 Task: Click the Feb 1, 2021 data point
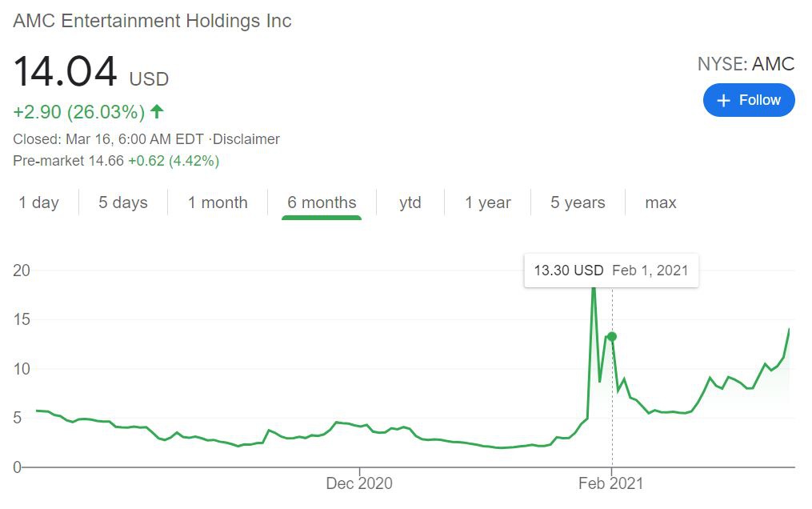click(x=612, y=336)
